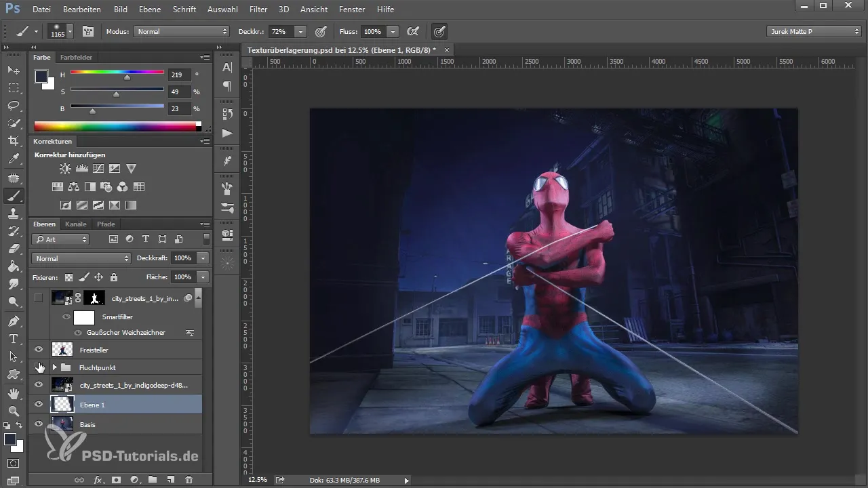
Task: Select the Eyedropper tool
Action: coord(14,159)
